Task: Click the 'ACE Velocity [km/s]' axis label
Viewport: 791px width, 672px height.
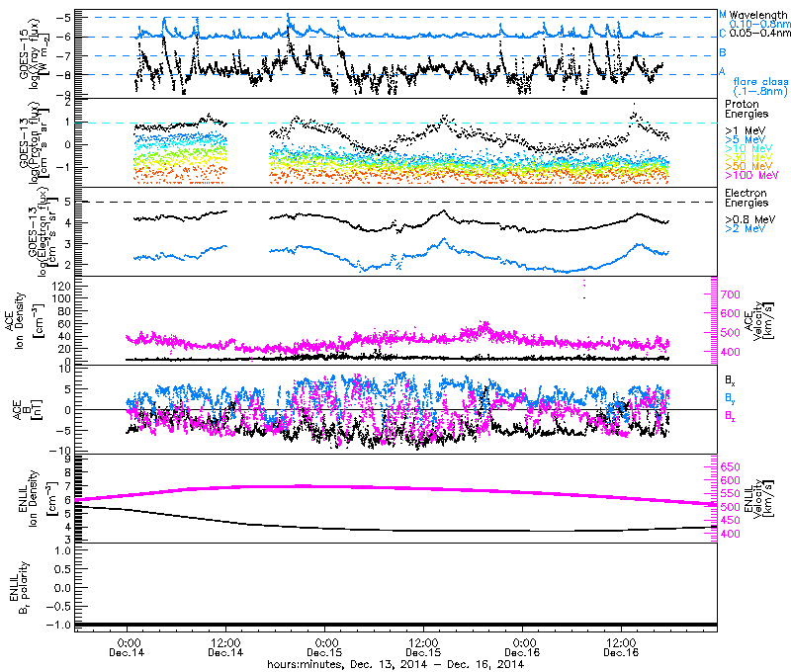Action: (759, 320)
